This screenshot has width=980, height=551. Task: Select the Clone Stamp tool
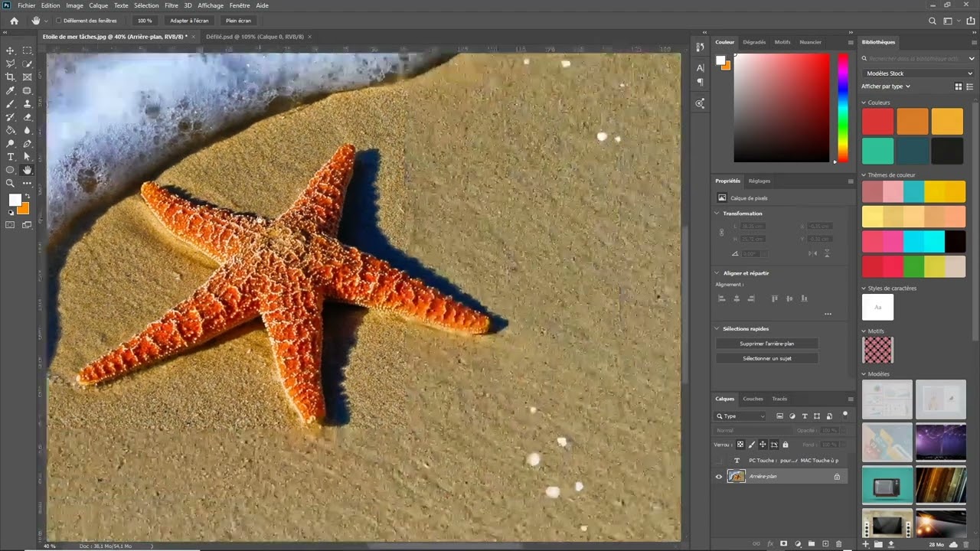pyautogui.click(x=28, y=104)
